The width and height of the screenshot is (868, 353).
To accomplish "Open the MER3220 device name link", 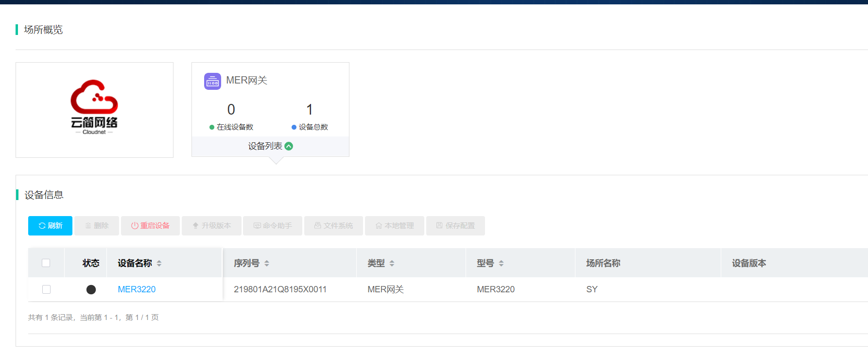I will click(x=137, y=289).
